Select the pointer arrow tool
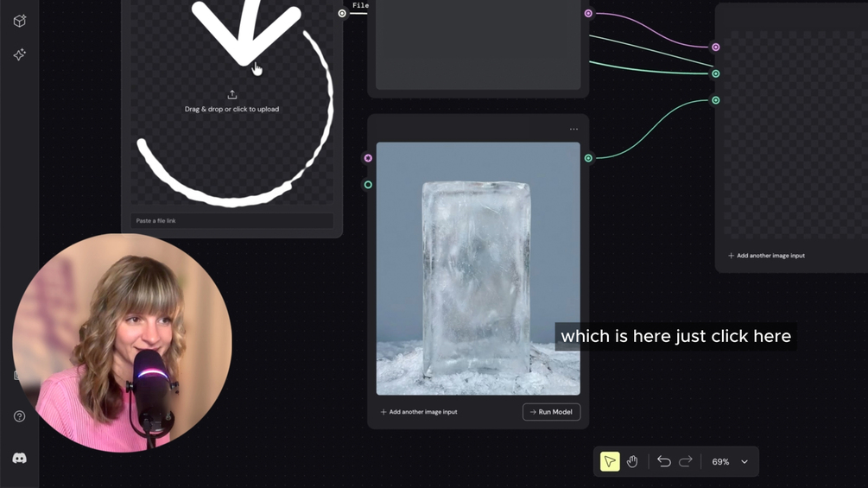 tap(610, 461)
